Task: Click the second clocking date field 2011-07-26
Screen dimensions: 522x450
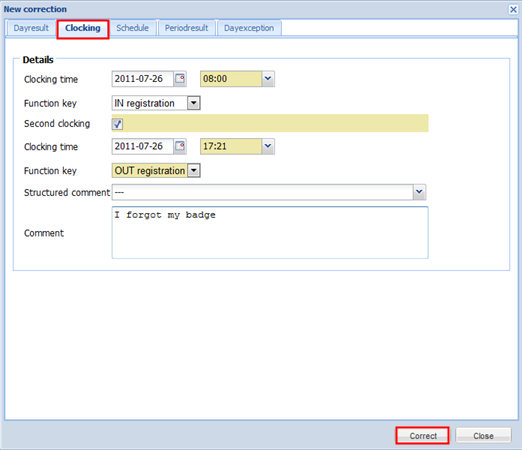Action: pyautogui.click(x=143, y=146)
